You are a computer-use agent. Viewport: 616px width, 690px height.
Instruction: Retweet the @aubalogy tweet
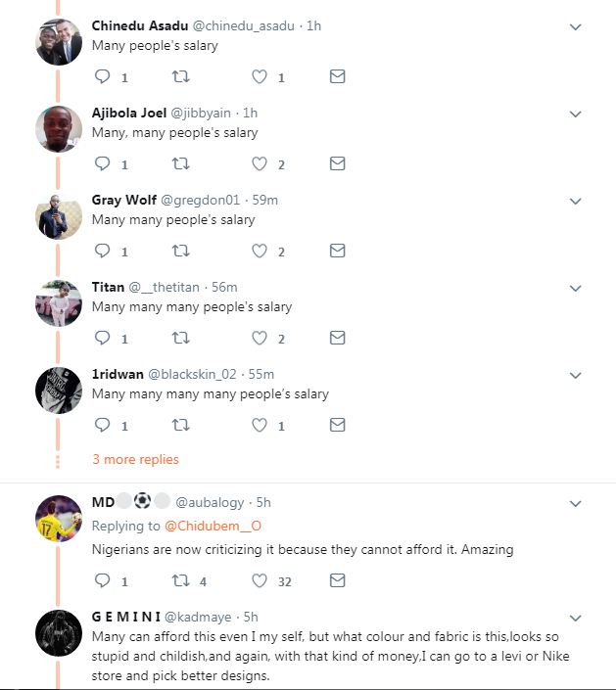click(x=180, y=581)
